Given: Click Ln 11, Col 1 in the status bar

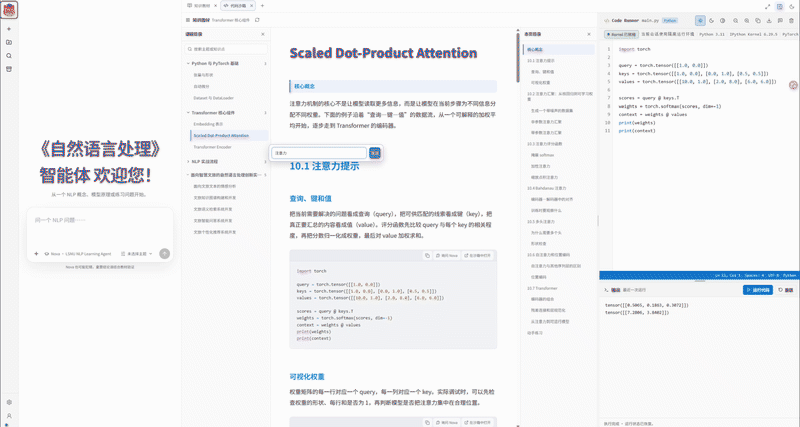Looking at the screenshot, I should click(728, 275).
